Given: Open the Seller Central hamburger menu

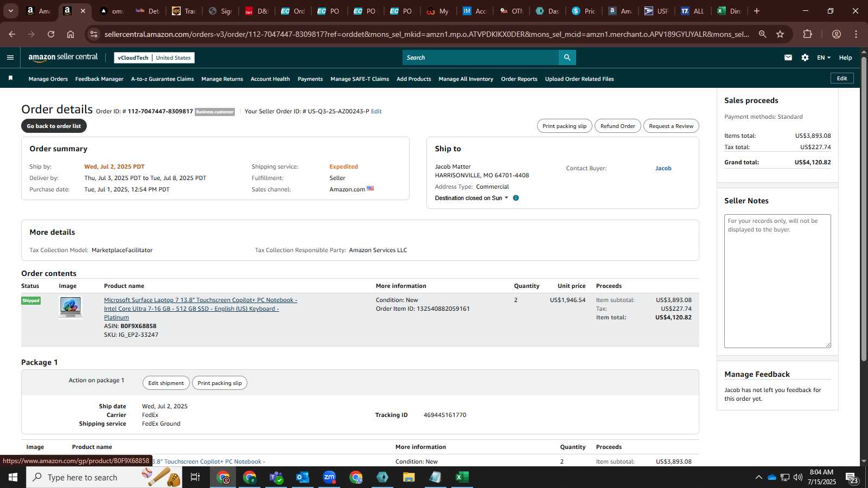Looking at the screenshot, I should point(10,57).
